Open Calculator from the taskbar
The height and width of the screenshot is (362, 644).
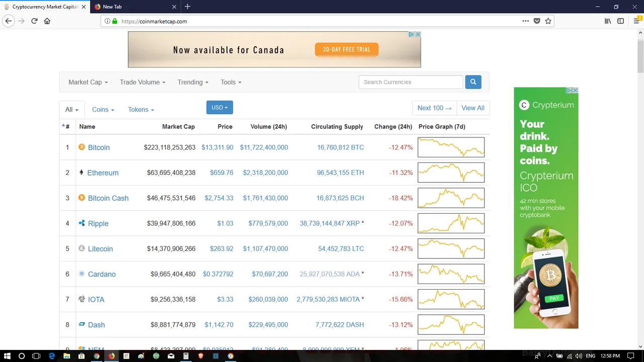pyautogui.click(x=186, y=356)
